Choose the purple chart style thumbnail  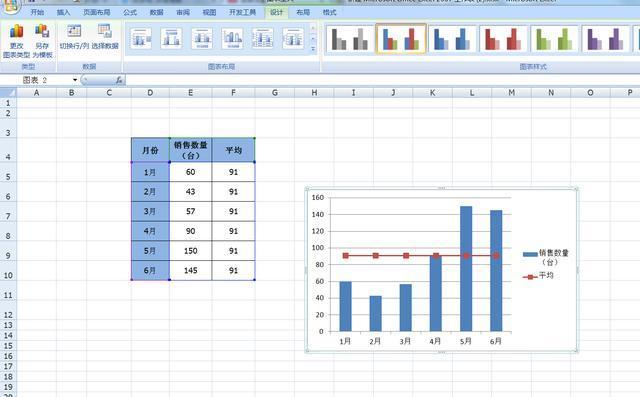pos(606,39)
